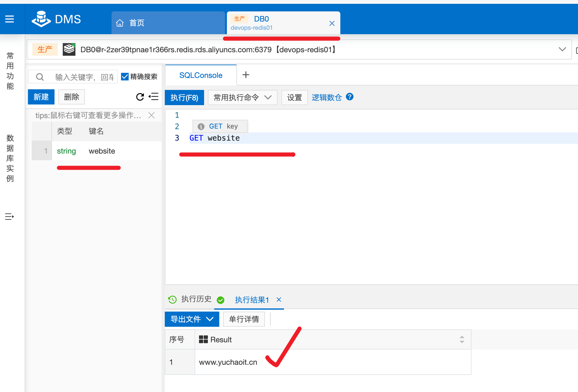The height and width of the screenshot is (392, 578).
Task: Expand the database instance selector dropdown
Action: tap(562, 49)
